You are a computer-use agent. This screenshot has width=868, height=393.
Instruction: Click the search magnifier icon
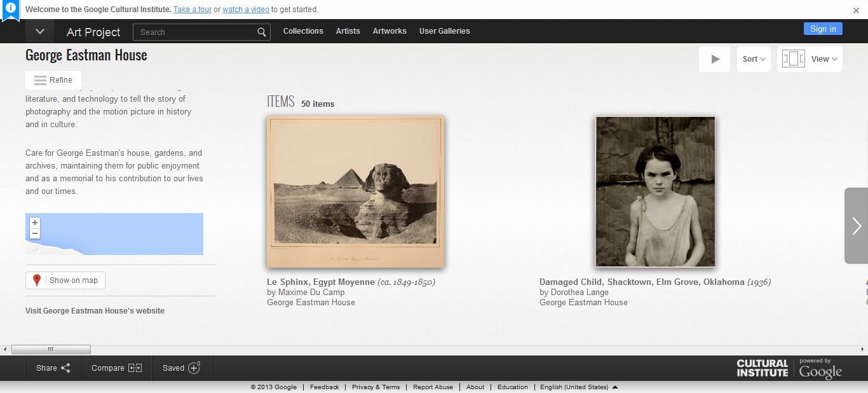coord(262,32)
